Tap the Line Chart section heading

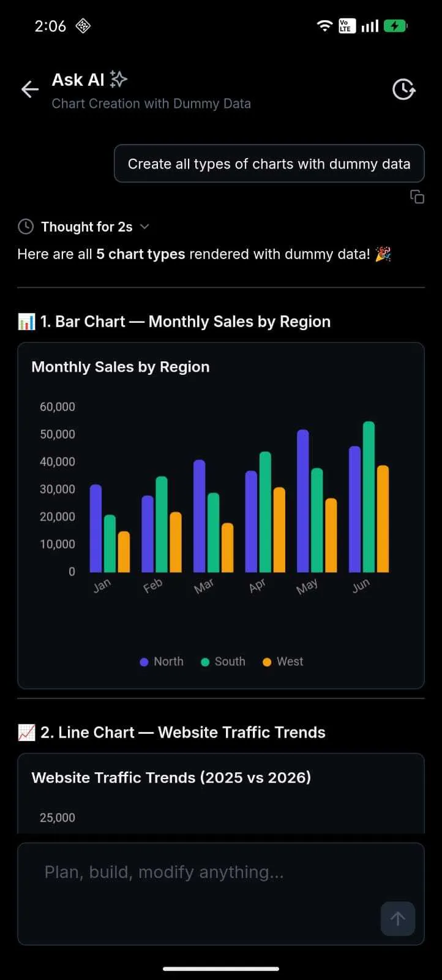(182, 733)
